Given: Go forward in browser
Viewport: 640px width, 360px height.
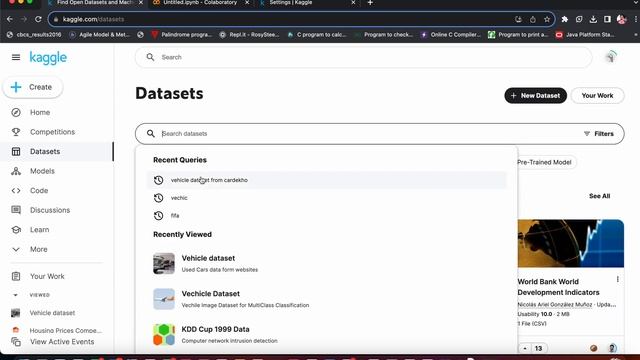Looking at the screenshot, I should [x=24, y=19].
